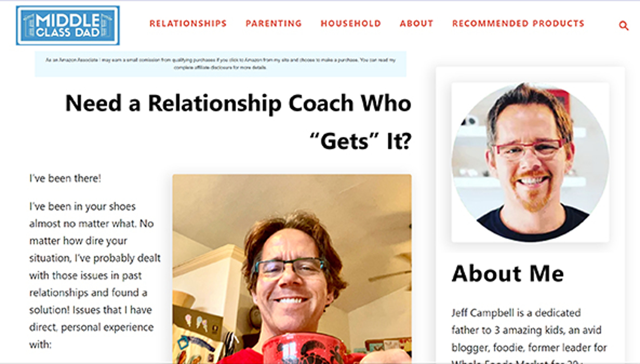640x364 pixels.
Task: Open the Relationships menu item
Action: click(188, 23)
